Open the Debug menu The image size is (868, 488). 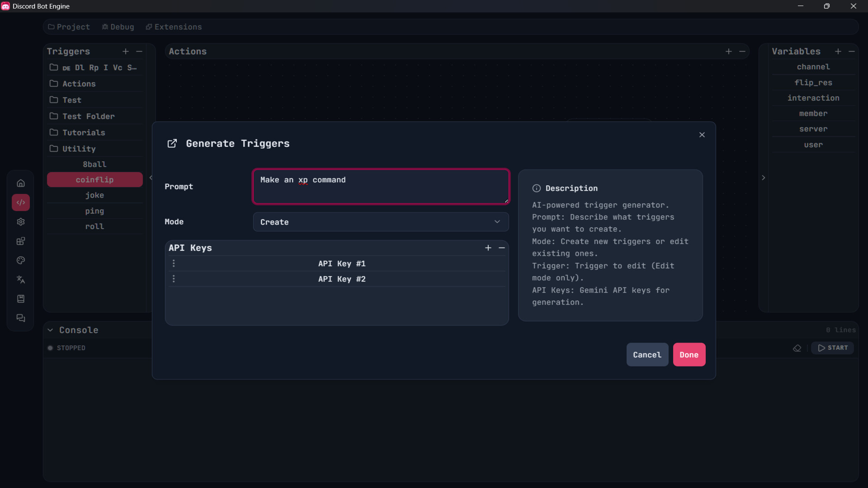coord(118,27)
